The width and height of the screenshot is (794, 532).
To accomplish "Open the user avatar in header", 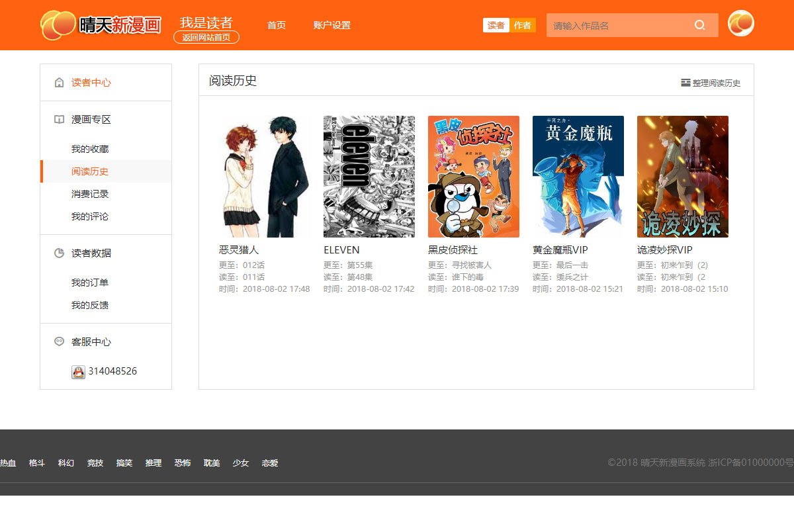I will pyautogui.click(x=740, y=24).
